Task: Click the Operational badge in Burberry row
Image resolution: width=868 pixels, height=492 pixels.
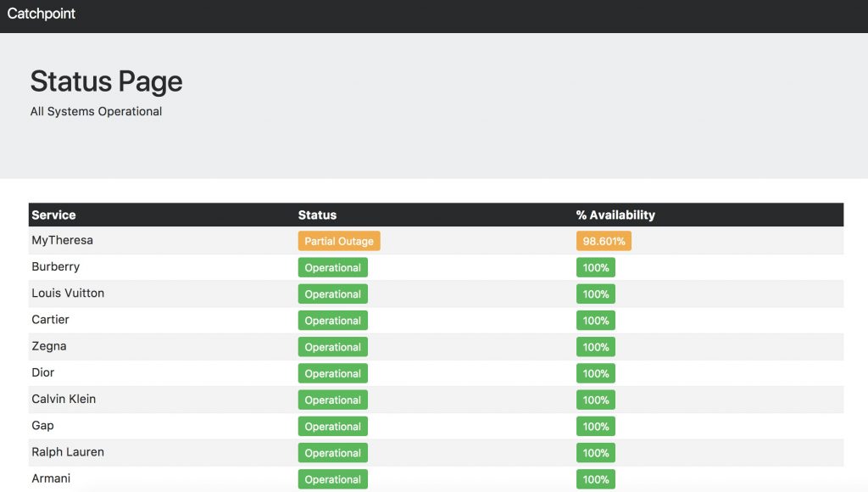Action: pyautogui.click(x=332, y=267)
